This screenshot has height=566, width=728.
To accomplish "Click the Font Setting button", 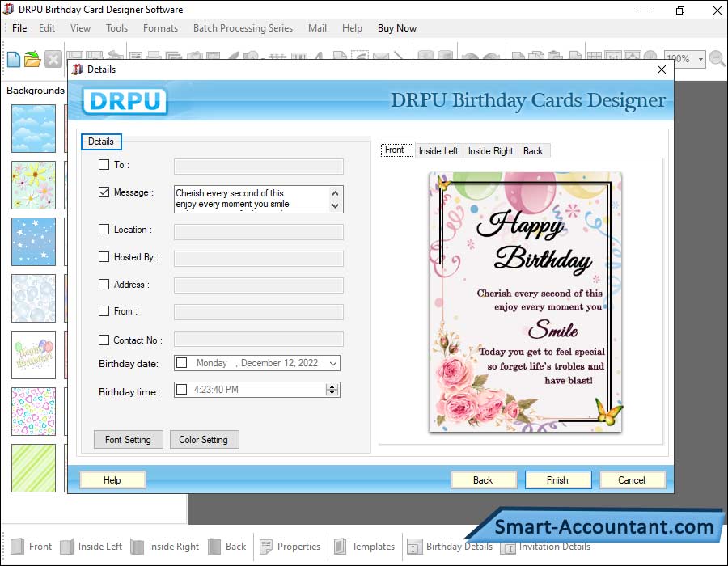I will pyautogui.click(x=128, y=439).
